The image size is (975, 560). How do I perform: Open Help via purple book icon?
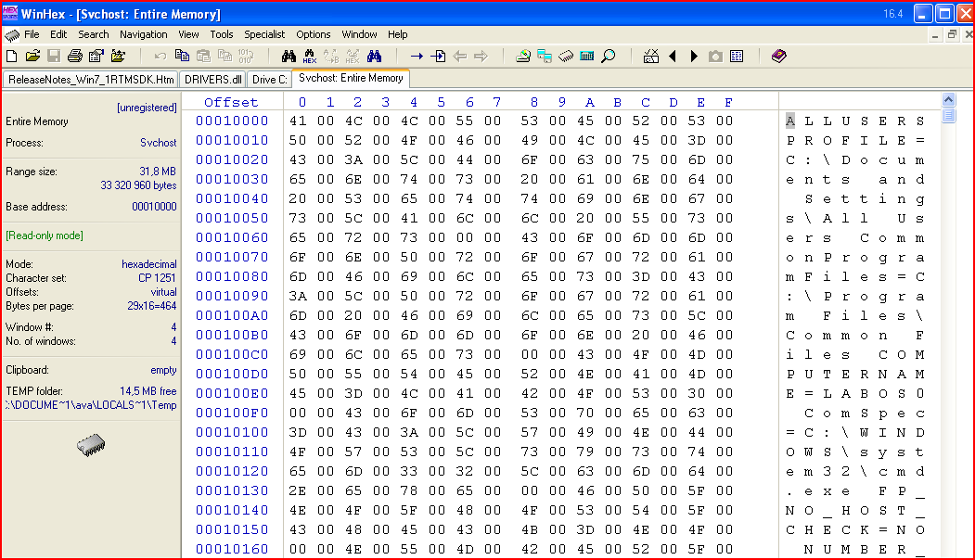(x=778, y=57)
